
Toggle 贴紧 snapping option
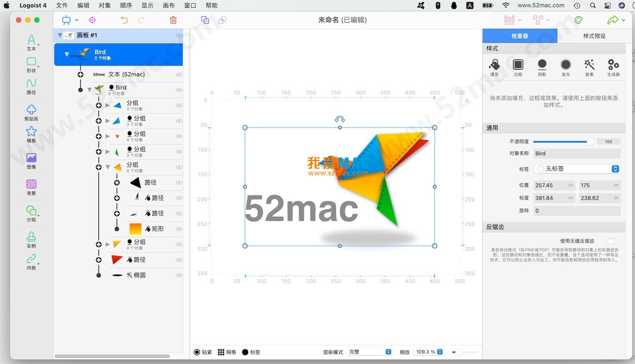tap(203, 352)
